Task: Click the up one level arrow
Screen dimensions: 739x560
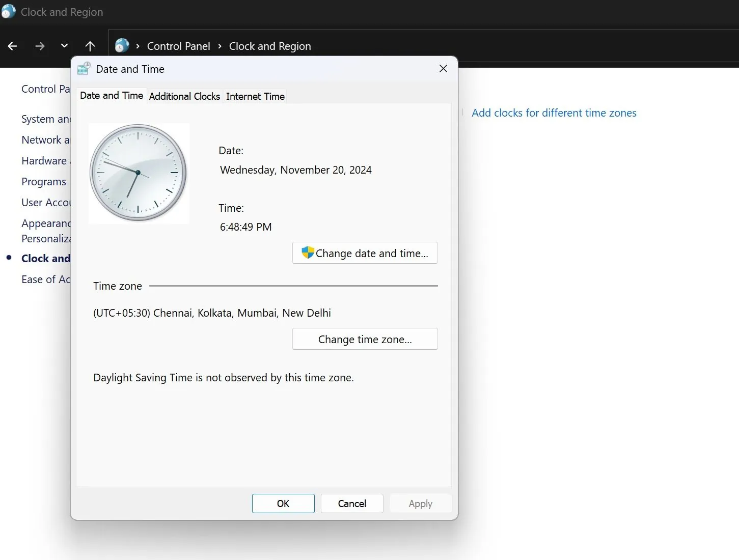Action: tap(90, 46)
